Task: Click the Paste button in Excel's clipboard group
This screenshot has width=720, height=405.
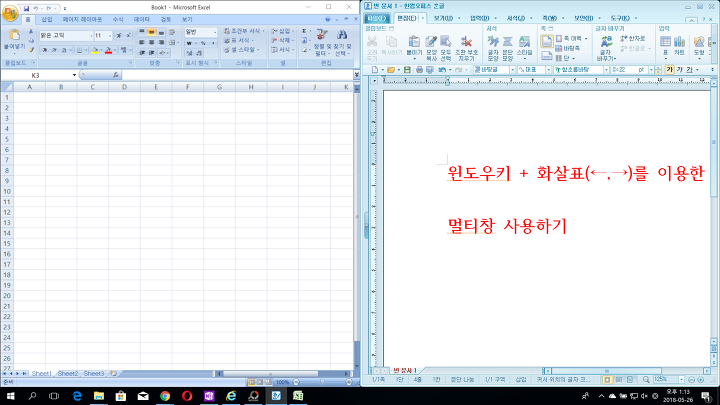Action: (14, 40)
